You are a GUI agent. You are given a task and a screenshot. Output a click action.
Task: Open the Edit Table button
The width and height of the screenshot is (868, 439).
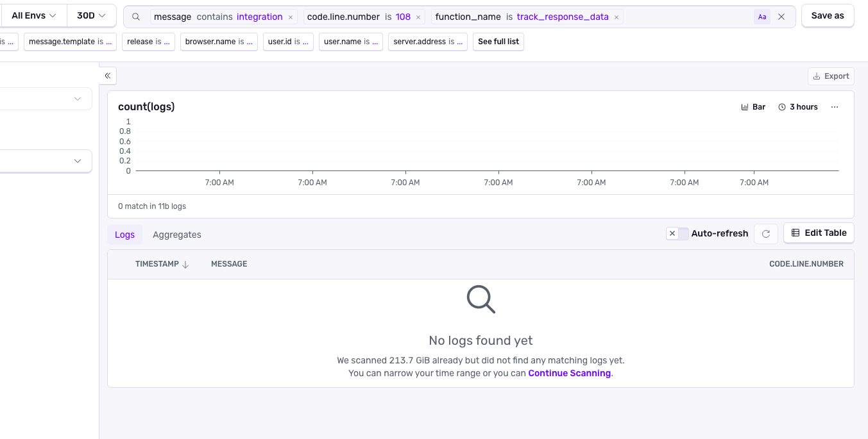pyautogui.click(x=819, y=233)
